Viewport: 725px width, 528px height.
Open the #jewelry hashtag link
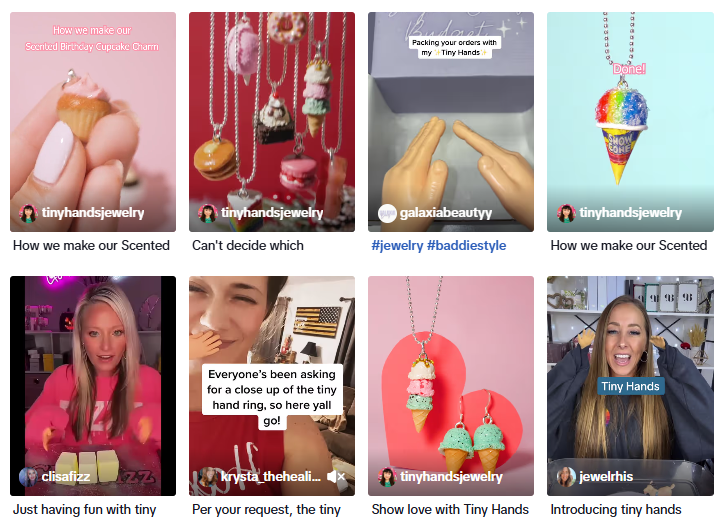[x=397, y=246]
